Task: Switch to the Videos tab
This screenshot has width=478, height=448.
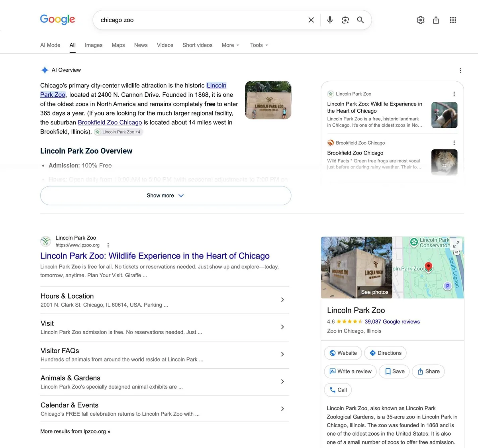Action: pos(165,45)
